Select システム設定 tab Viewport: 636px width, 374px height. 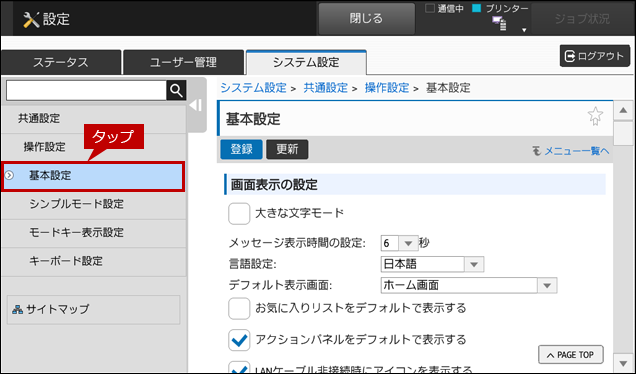point(306,62)
